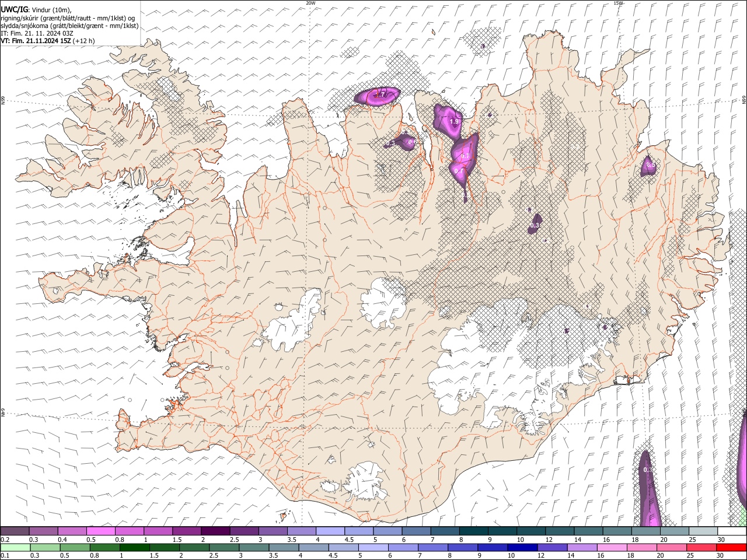This screenshot has width=747, height=560.
Task: Click the pink snow band off the north coast
Action: pos(378,96)
